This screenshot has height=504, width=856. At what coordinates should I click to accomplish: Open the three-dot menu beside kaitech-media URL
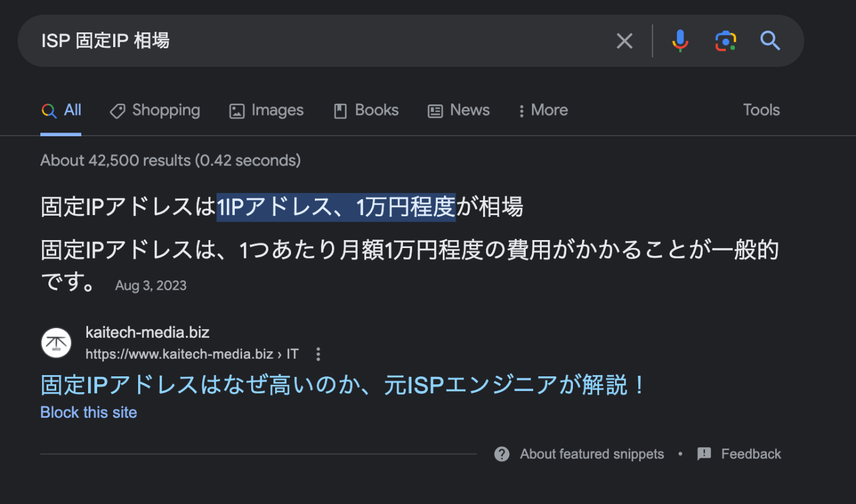point(318,354)
